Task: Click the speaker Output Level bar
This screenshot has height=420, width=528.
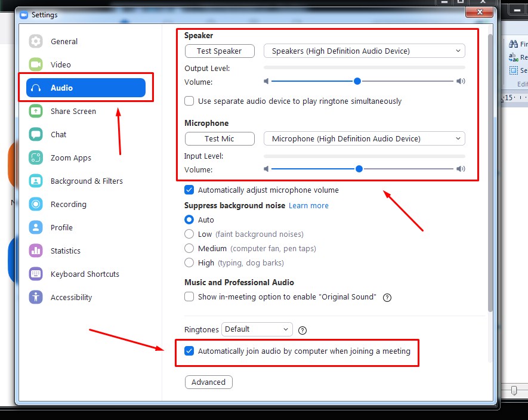Action: 365,67
